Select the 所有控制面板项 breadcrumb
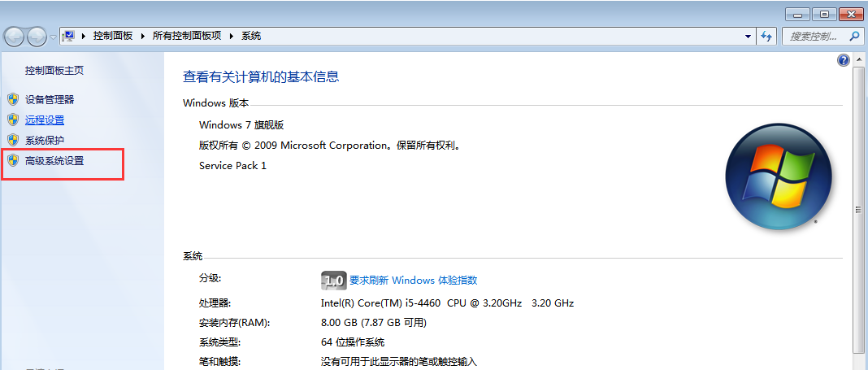This screenshot has width=868, height=370. point(186,37)
